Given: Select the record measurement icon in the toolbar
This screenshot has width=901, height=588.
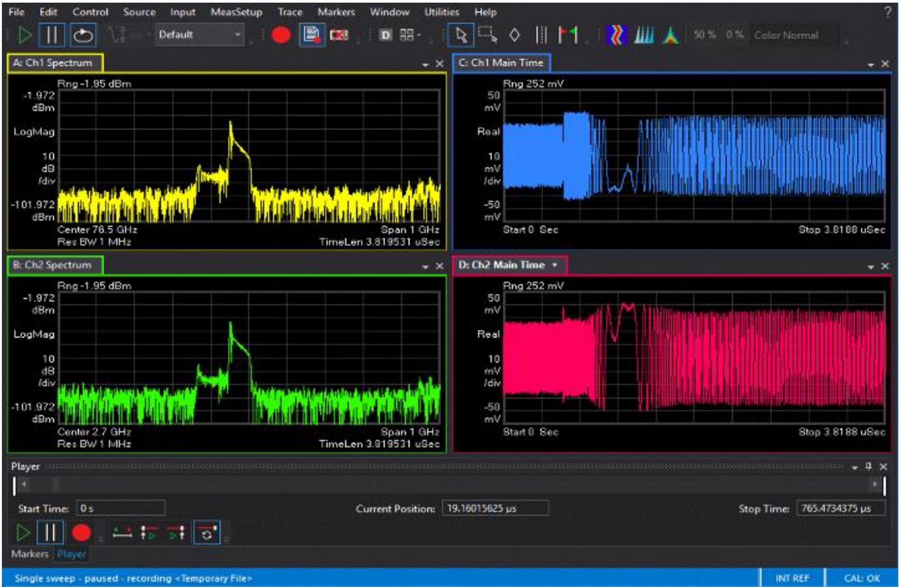Looking at the screenshot, I should [281, 35].
